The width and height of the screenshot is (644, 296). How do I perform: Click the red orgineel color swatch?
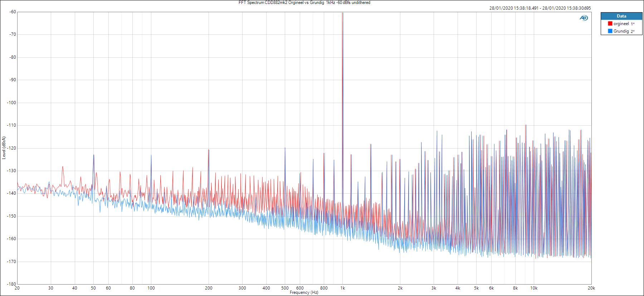(x=610, y=24)
